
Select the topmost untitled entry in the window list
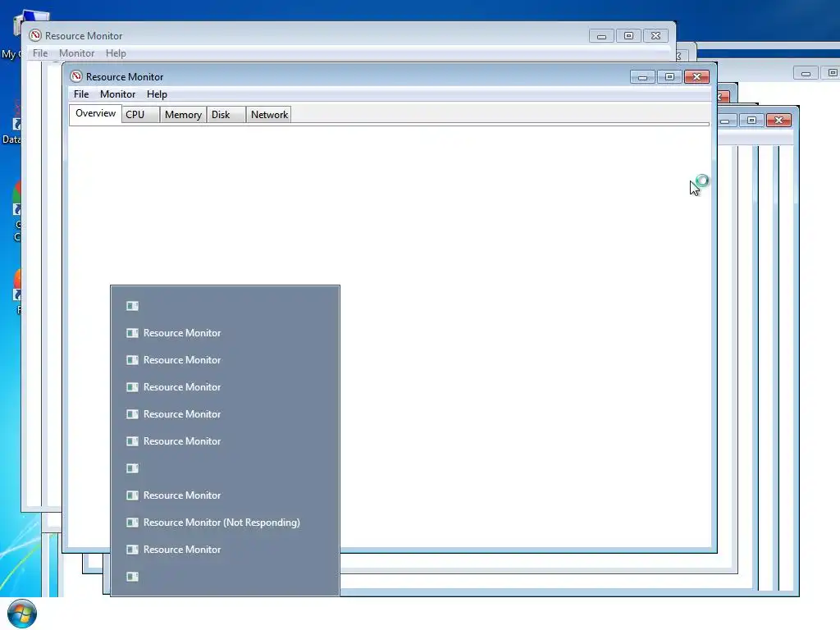(x=225, y=306)
